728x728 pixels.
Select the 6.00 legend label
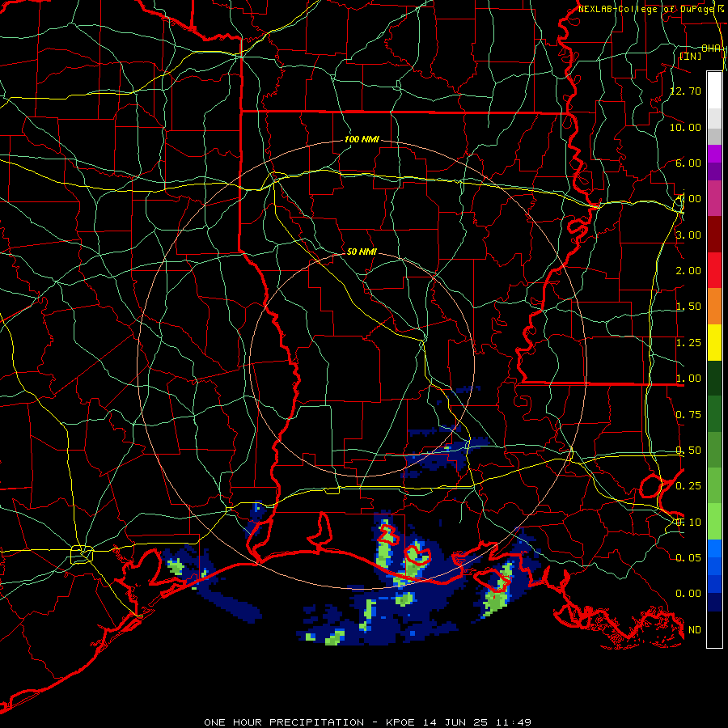click(x=688, y=163)
